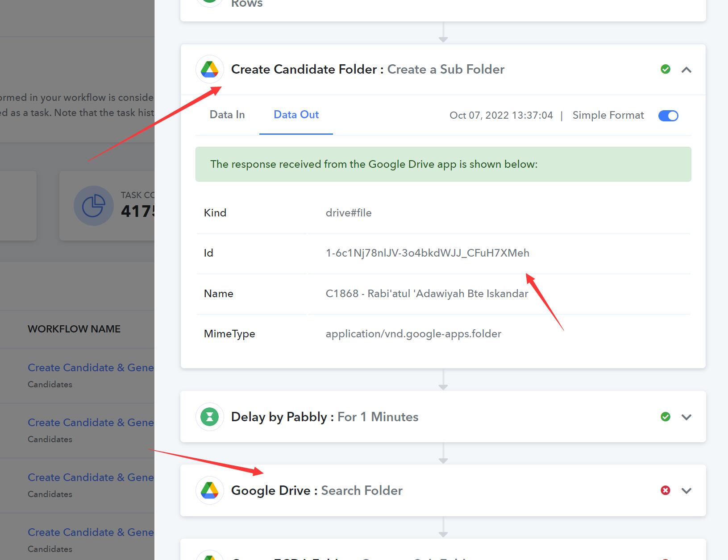Click the MimeType field label
Viewport: 728px width, 560px height.
click(229, 334)
